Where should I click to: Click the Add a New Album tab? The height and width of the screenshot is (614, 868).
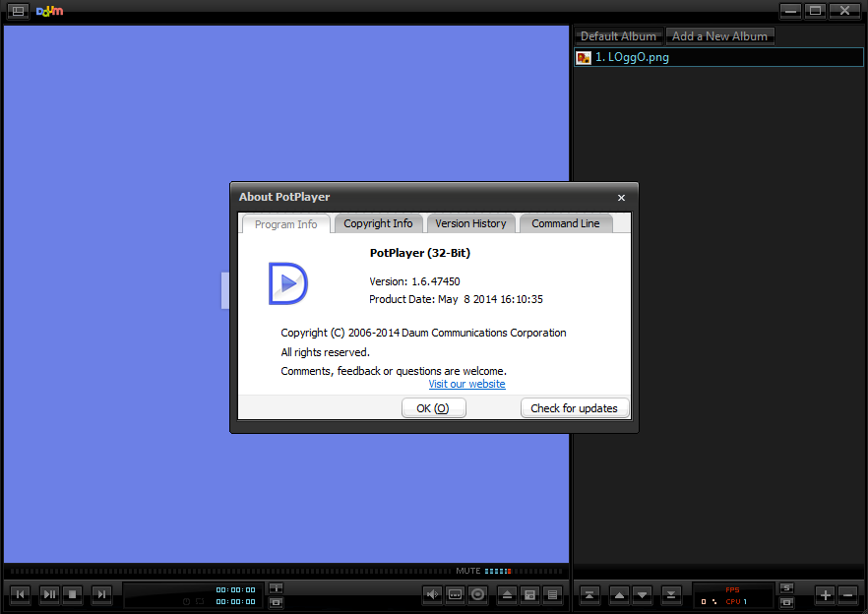719,36
